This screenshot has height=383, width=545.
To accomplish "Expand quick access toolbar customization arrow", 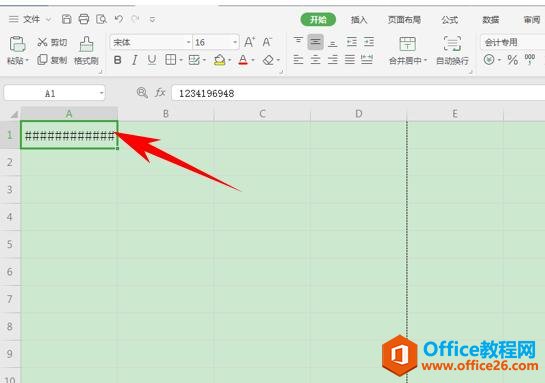I will click(x=152, y=19).
